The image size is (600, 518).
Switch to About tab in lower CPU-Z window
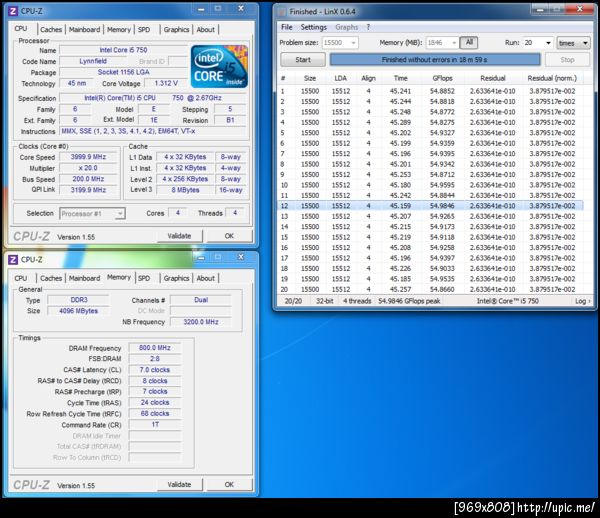coord(205,278)
